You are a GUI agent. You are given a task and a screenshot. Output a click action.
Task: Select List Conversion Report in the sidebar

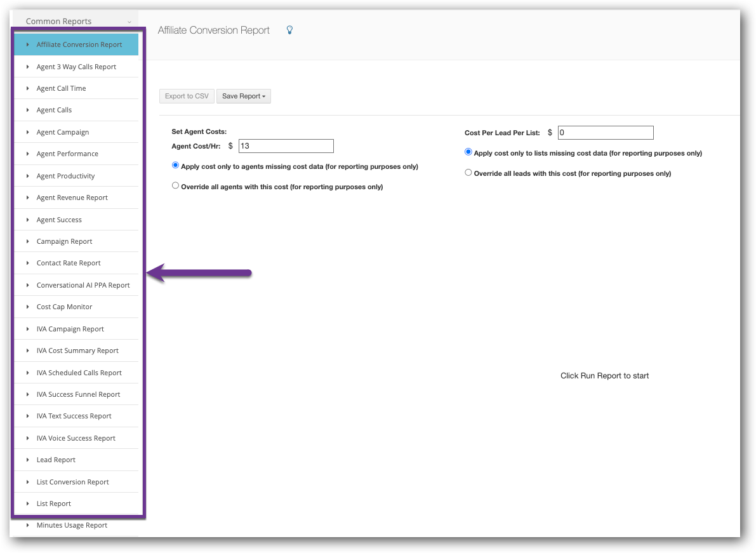(76, 482)
